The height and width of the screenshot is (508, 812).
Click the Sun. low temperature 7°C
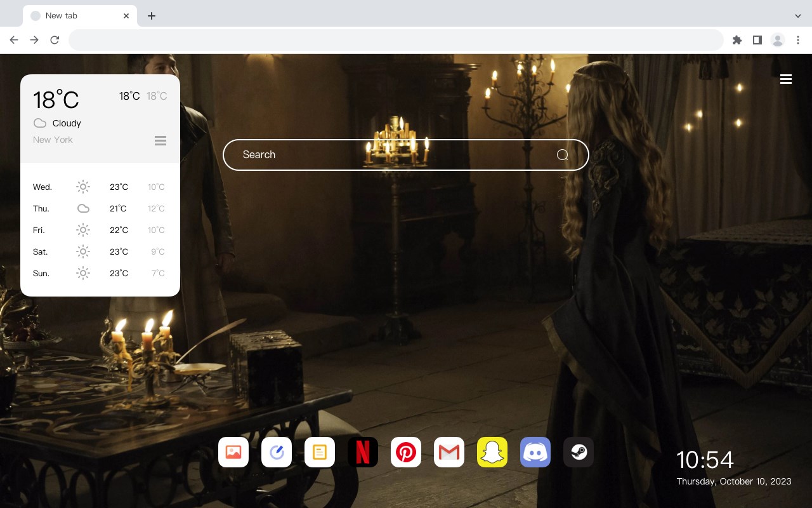[x=158, y=273]
